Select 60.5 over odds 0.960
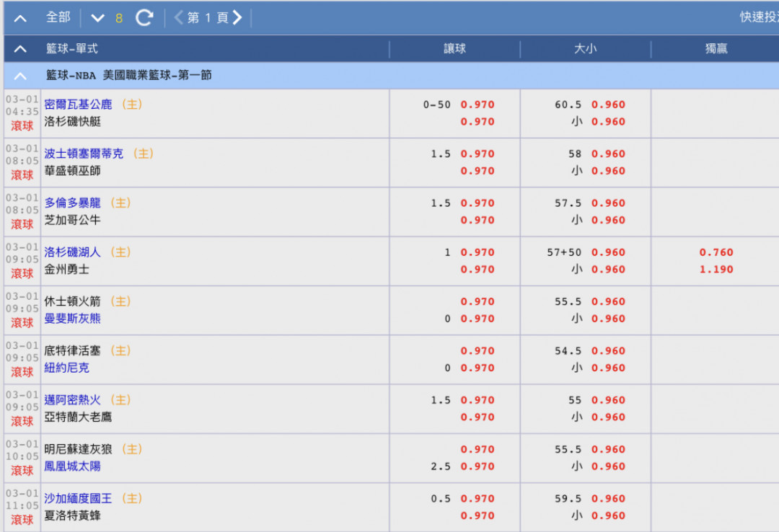This screenshot has width=779, height=532. (x=608, y=105)
